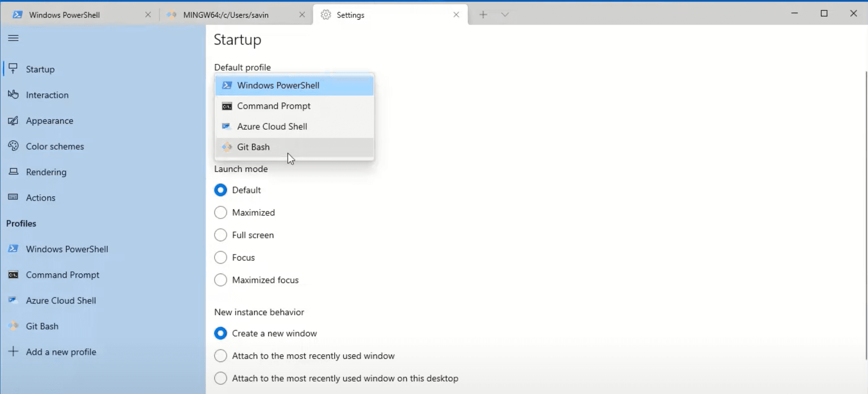Select the Maximized launch mode
The image size is (868, 394).
pyautogui.click(x=220, y=212)
